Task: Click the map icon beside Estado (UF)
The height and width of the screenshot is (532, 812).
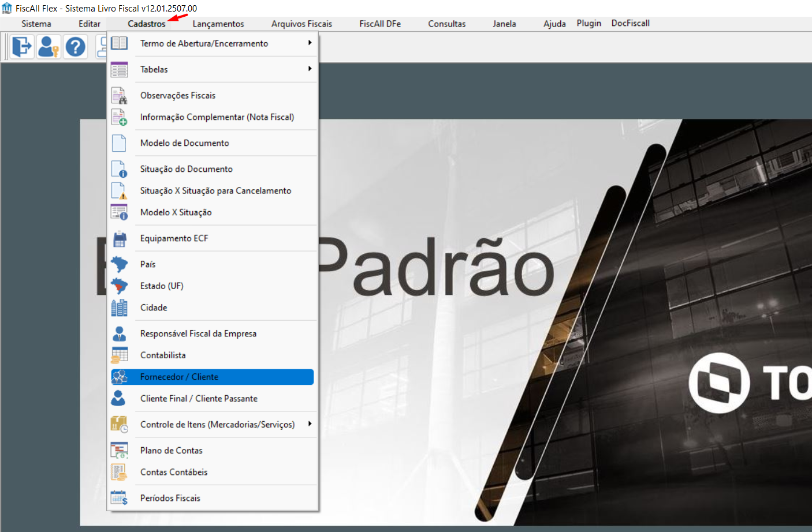Action: [120, 286]
